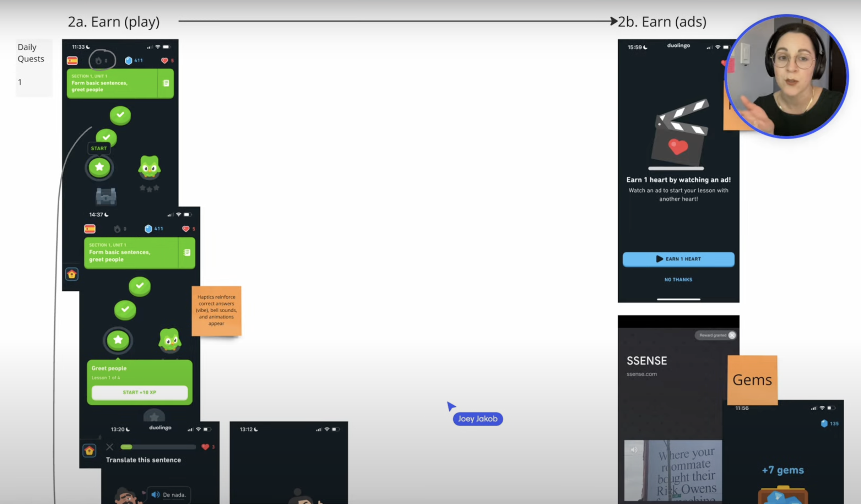
Task: Select the orange Gems sticky note
Action: (x=752, y=380)
